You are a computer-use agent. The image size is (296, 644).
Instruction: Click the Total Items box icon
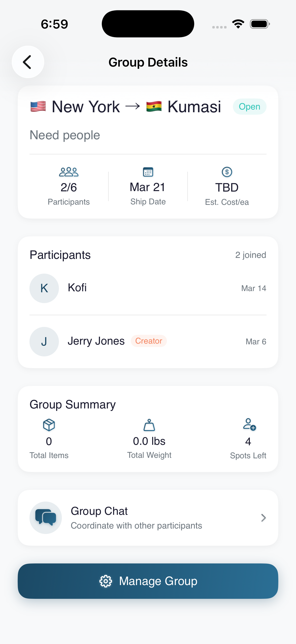[49, 425]
